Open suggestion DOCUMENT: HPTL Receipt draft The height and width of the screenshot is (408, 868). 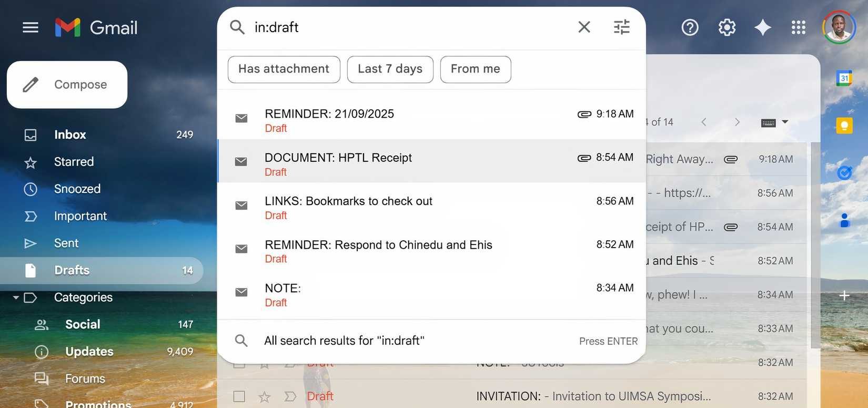tap(431, 161)
